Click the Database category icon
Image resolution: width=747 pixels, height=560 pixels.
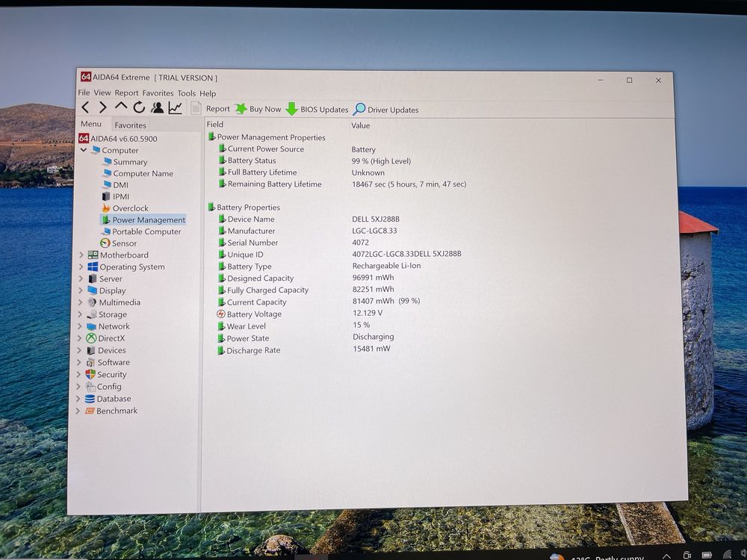click(90, 399)
